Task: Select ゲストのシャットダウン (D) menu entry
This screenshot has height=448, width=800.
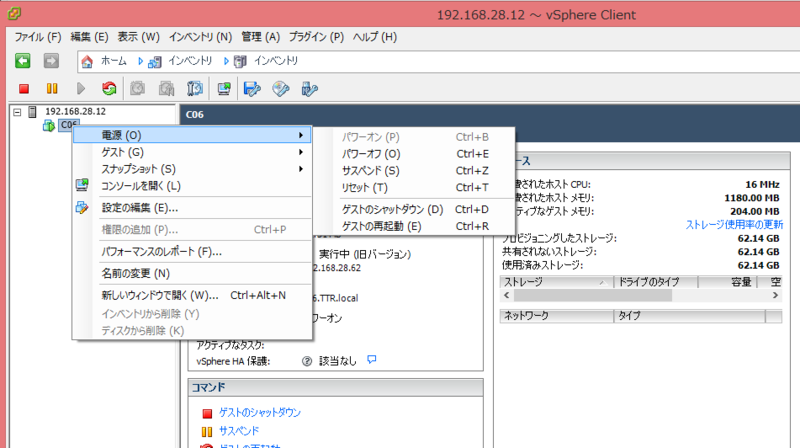Action: pos(414,209)
